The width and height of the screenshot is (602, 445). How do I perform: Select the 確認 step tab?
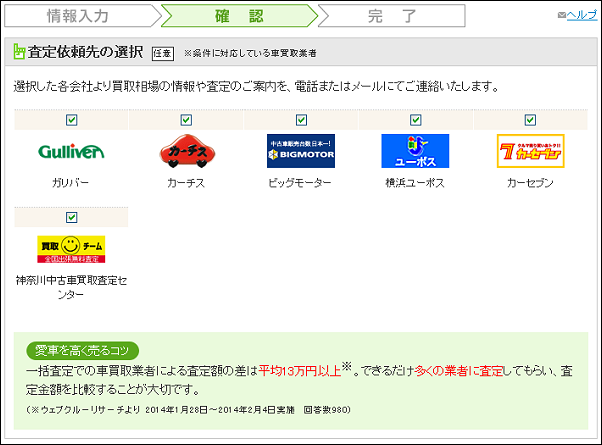click(x=239, y=16)
